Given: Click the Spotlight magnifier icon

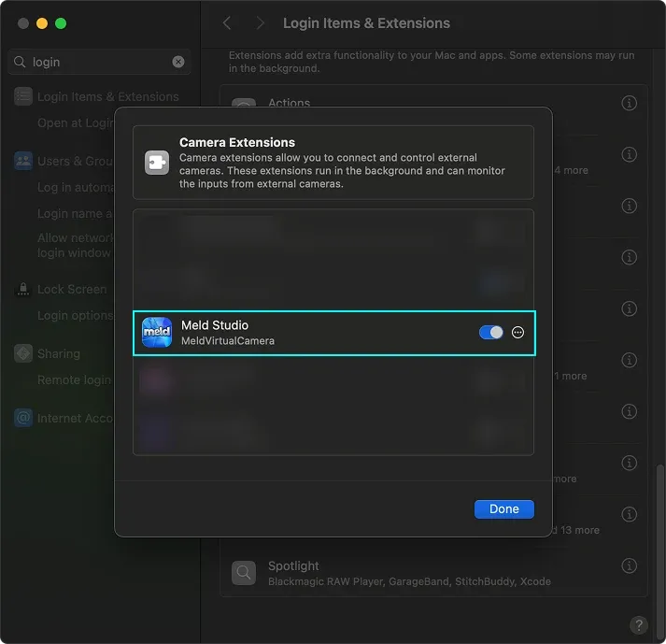Looking at the screenshot, I should 244,573.
